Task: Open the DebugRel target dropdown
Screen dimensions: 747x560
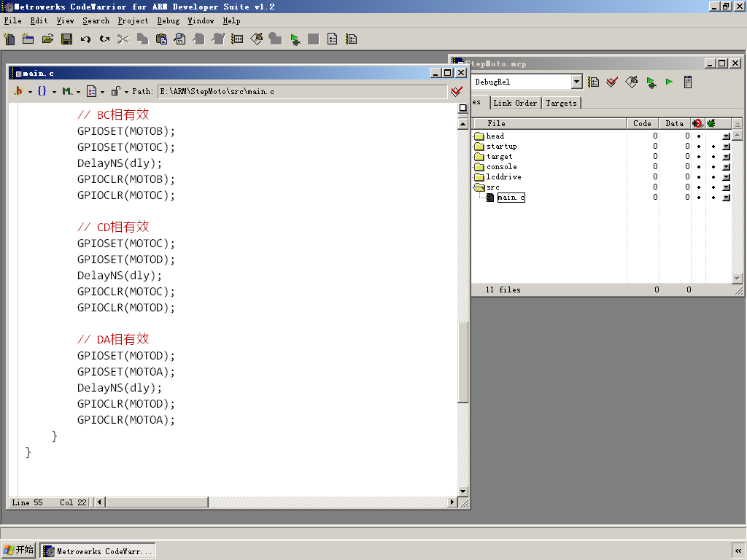Action: point(576,82)
